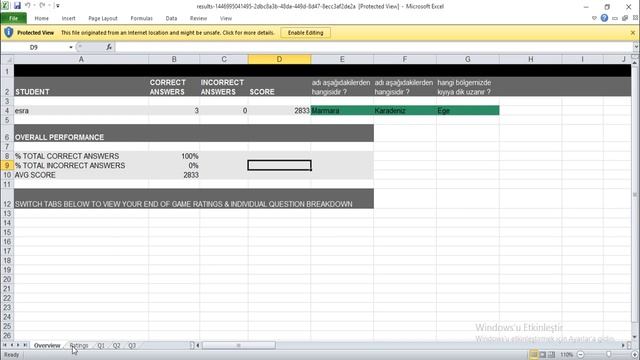
Task: Click the Insert Function fx icon
Action: pyautogui.click(x=109, y=47)
